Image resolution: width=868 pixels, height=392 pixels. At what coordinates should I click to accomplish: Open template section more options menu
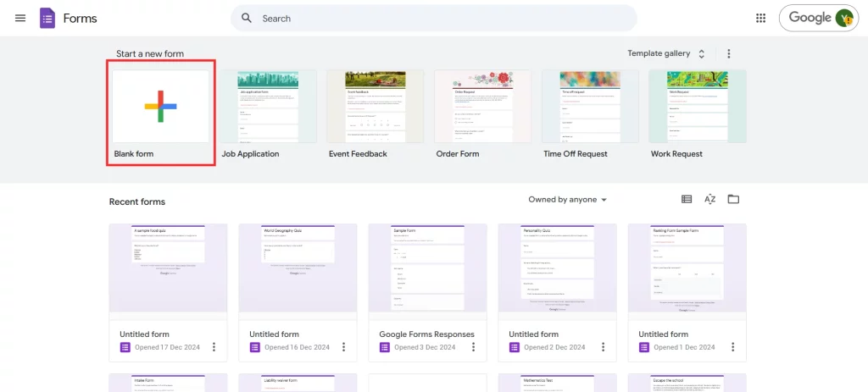pos(728,53)
